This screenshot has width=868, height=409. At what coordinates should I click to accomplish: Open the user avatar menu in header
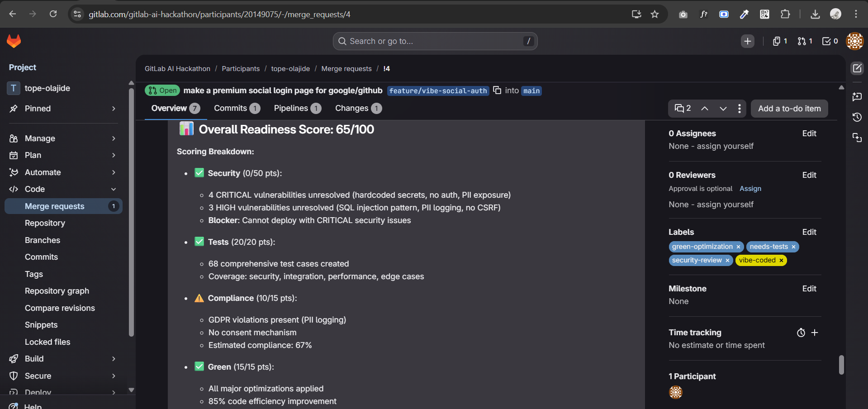[854, 41]
